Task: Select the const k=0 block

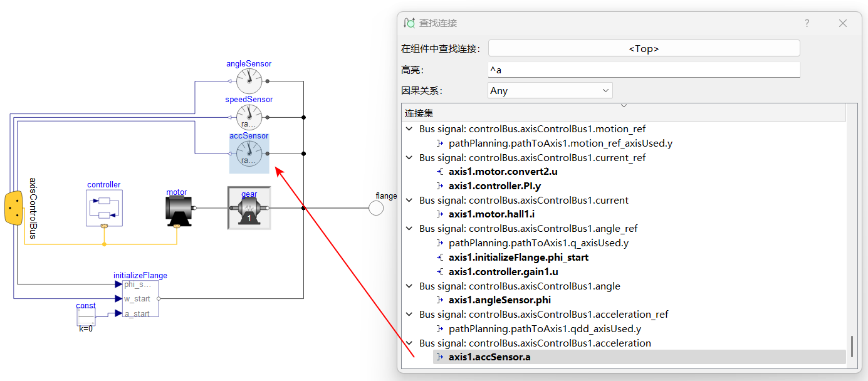Action: coord(86,317)
